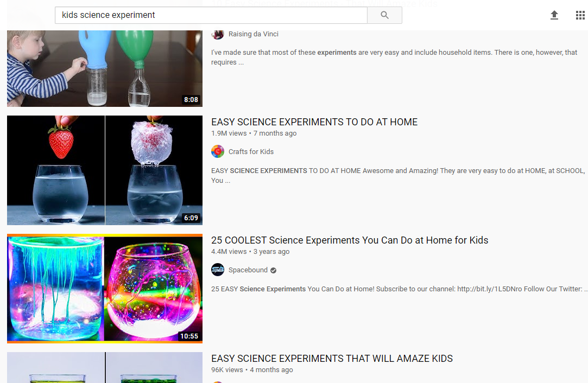Click the search magnifier button
The height and width of the screenshot is (383, 588).
point(384,15)
